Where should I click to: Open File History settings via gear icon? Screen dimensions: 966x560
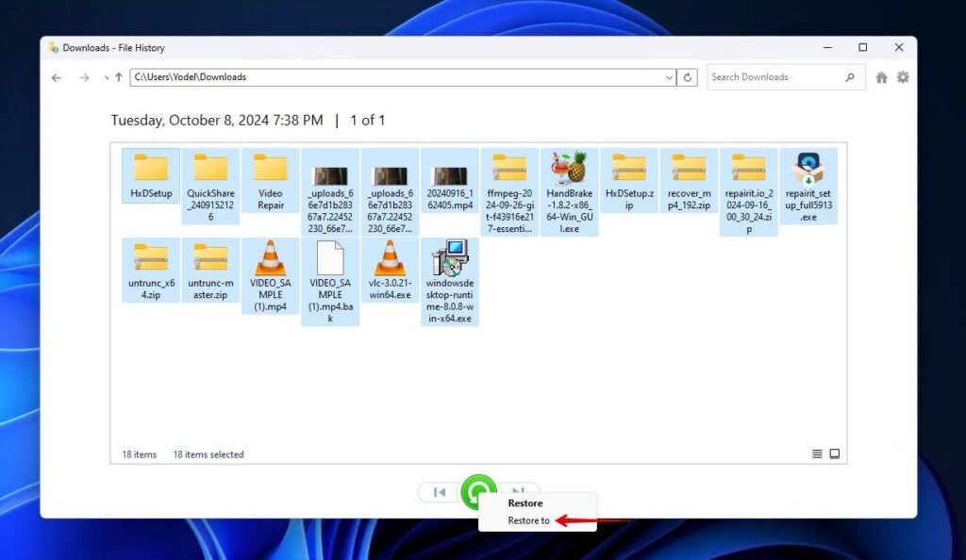pyautogui.click(x=903, y=76)
